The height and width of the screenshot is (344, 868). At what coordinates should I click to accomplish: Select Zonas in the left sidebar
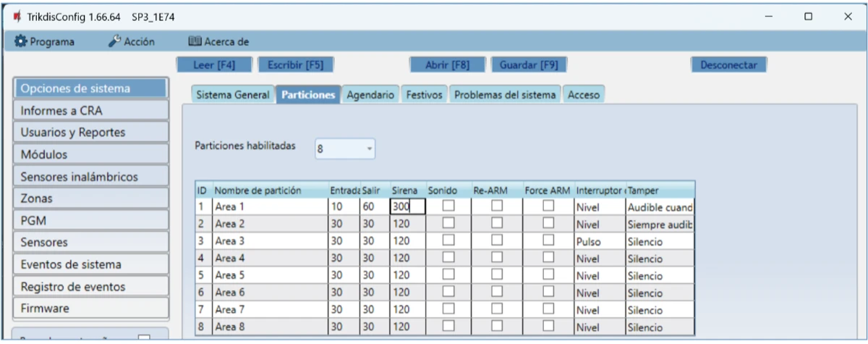click(x=90, y=198)
